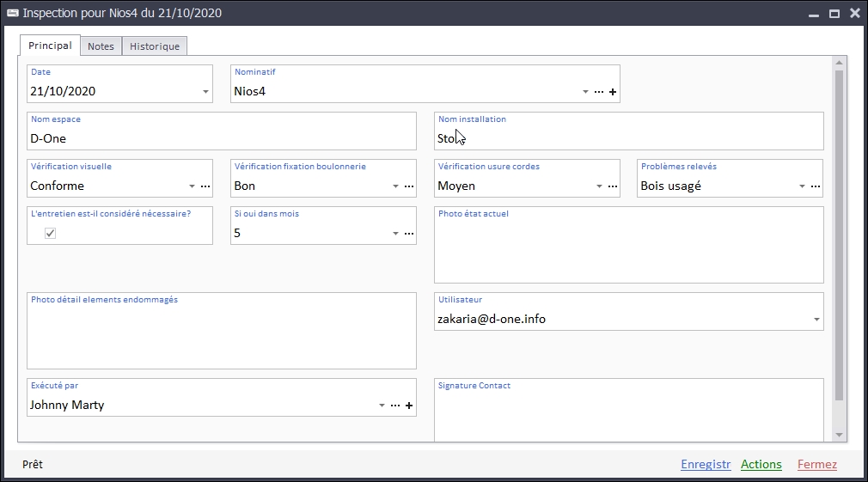Open the Historique tab

point(155,46)
